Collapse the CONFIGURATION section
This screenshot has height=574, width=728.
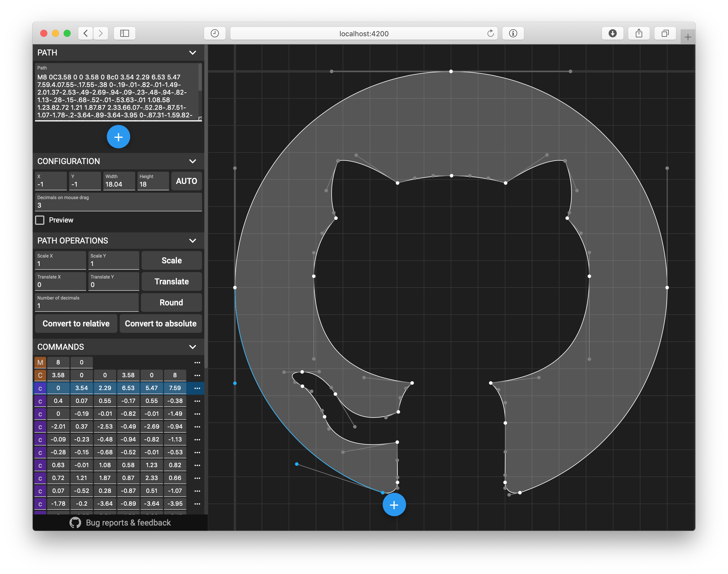[x=192, y=161]
